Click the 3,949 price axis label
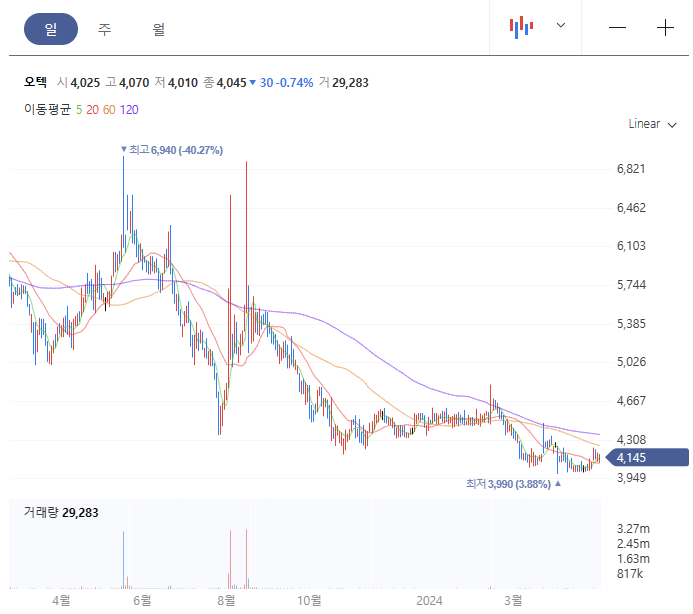The width and height of the screenshot is (693, 614). pos(631,478)
